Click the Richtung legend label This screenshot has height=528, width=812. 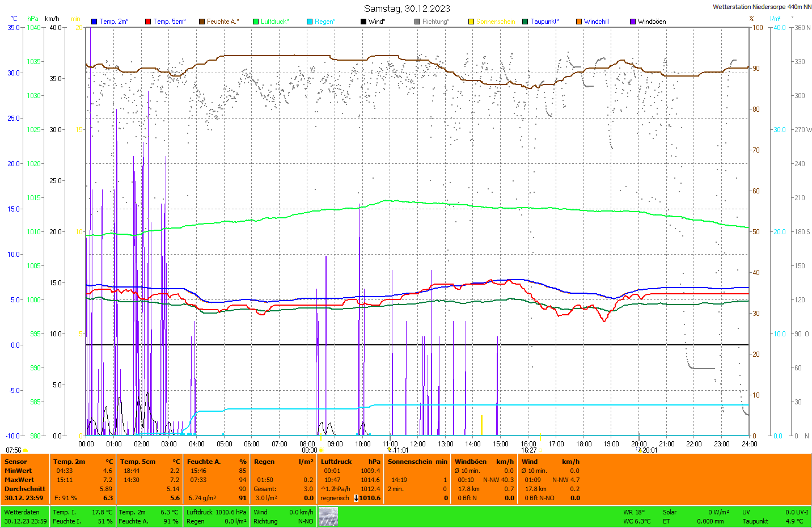[435, 22]
